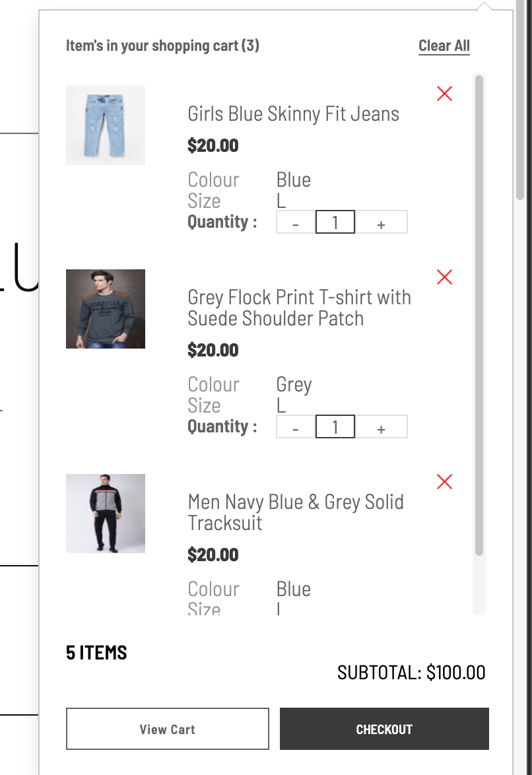Image resolution: width=532 pixels, height=775 pixels.
Task: Open Men Navy Blue & Grey Tracksuit title
Action: click(x=296, y=512)
